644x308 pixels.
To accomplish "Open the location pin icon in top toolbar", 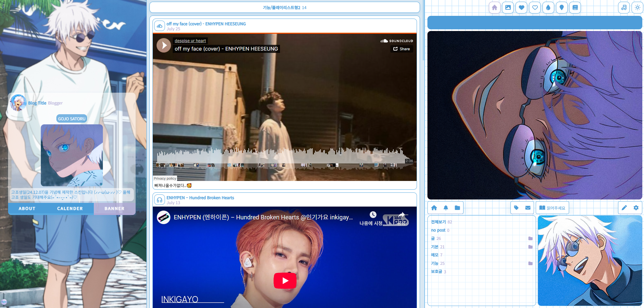I will coord(562,7).
